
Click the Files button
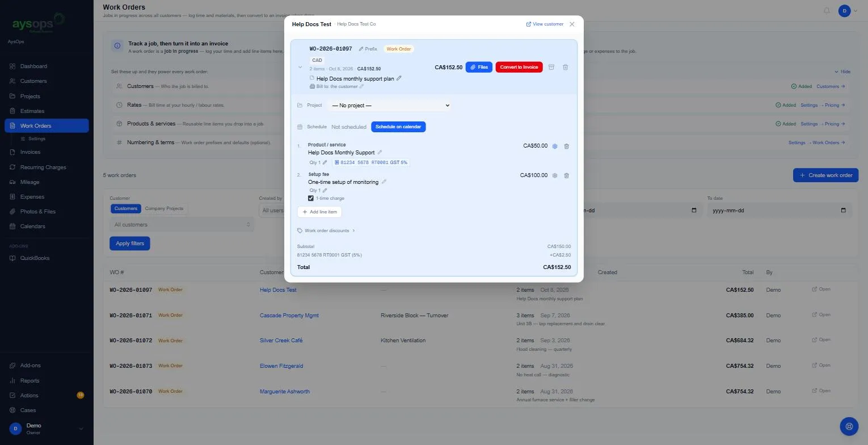tap(479, 67)
